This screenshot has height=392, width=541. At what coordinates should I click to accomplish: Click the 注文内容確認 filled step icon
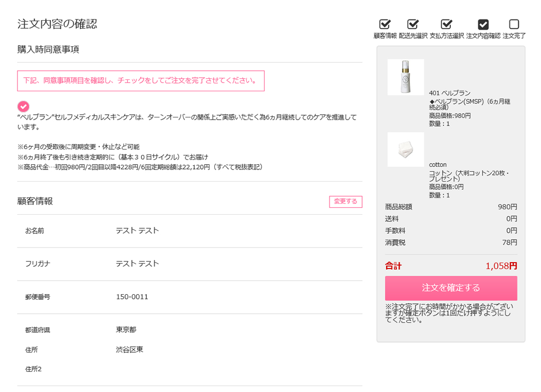483,24
